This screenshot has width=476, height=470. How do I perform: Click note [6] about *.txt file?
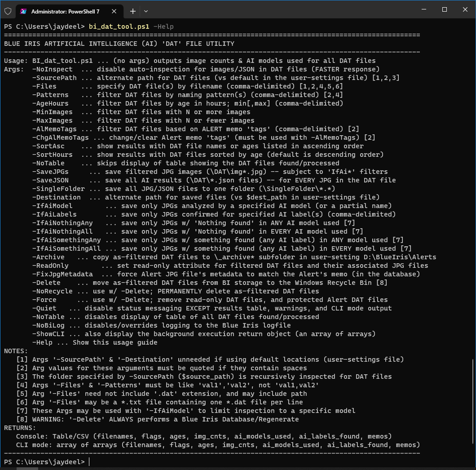[x=159, y=402]
